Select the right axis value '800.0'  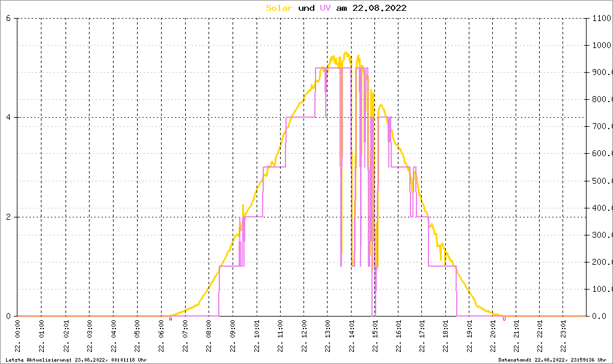602,100
